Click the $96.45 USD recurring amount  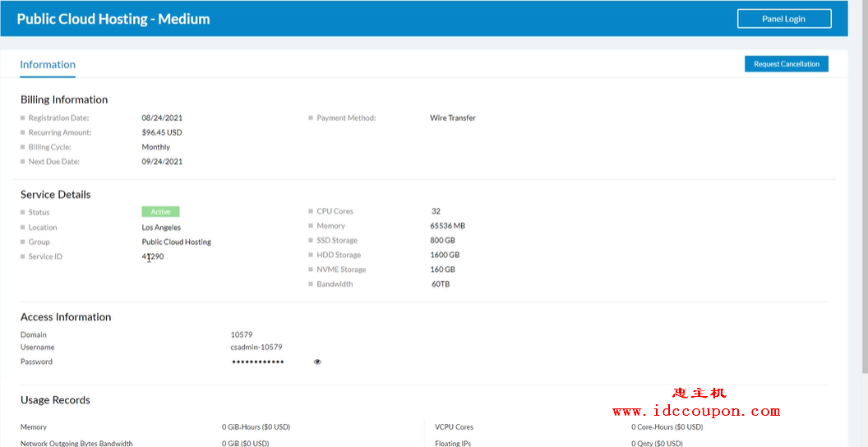tap(162, 132)
